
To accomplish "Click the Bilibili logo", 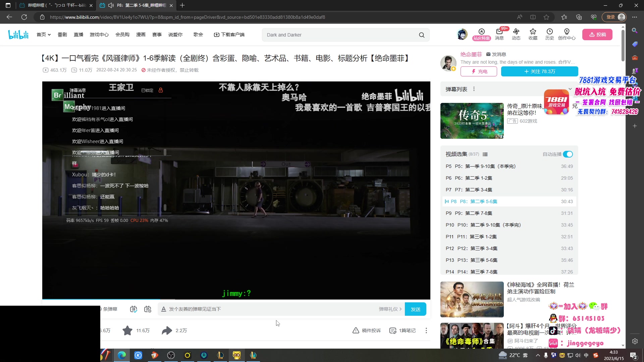I will pyautogui.click(x=18, y=34).
